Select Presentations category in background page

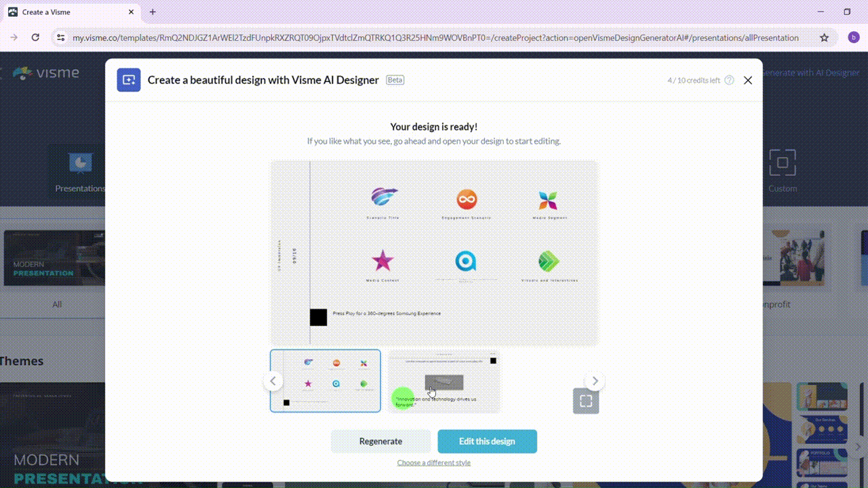tap(80, 172)
